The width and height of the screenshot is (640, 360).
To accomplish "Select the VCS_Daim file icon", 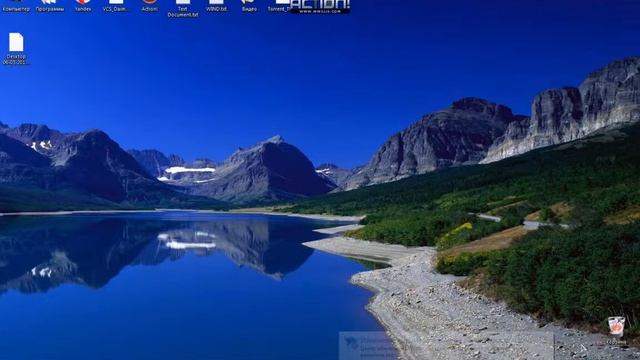I will click(116, 6).
